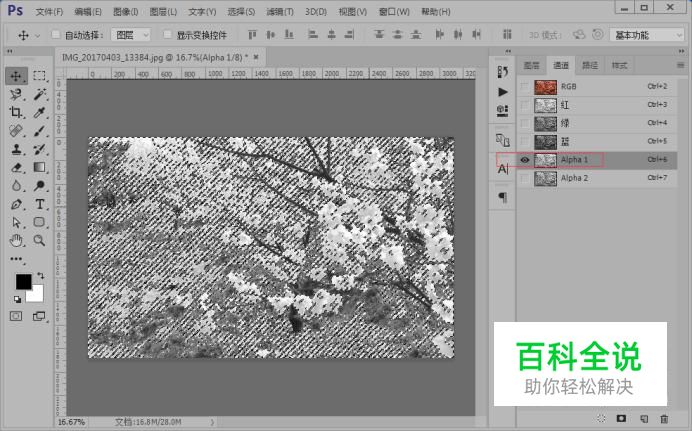Image resolution: width=692 pixels, height=431 pixels.
Task: Open the Character panel icon
Action: pyautogui.click(x=503, y=169)
